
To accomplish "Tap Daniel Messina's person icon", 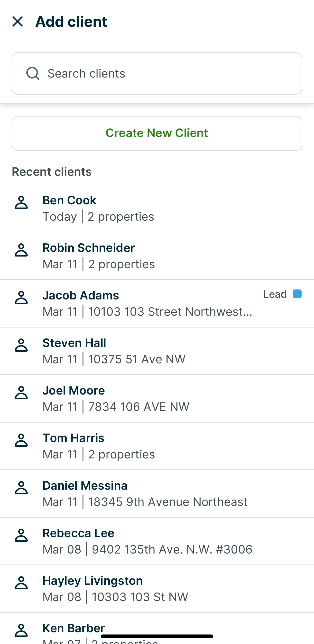I will click(21, 488).
